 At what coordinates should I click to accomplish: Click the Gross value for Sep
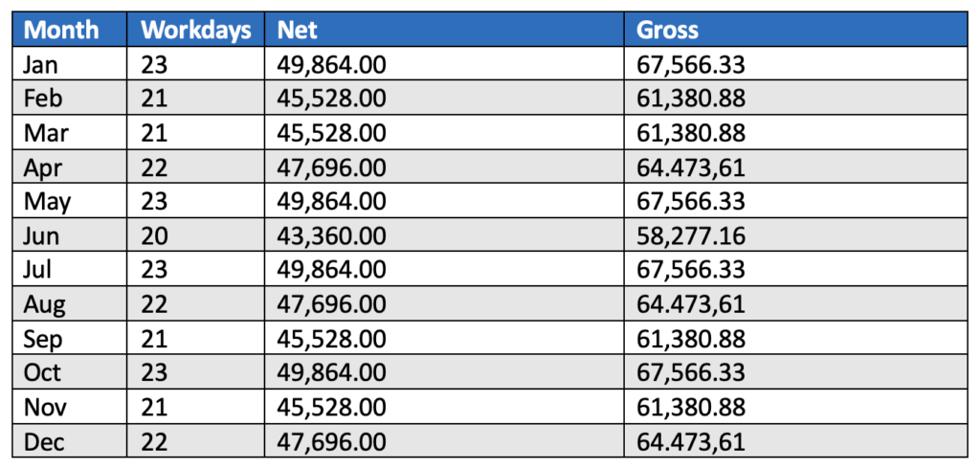tap(691, 339)
